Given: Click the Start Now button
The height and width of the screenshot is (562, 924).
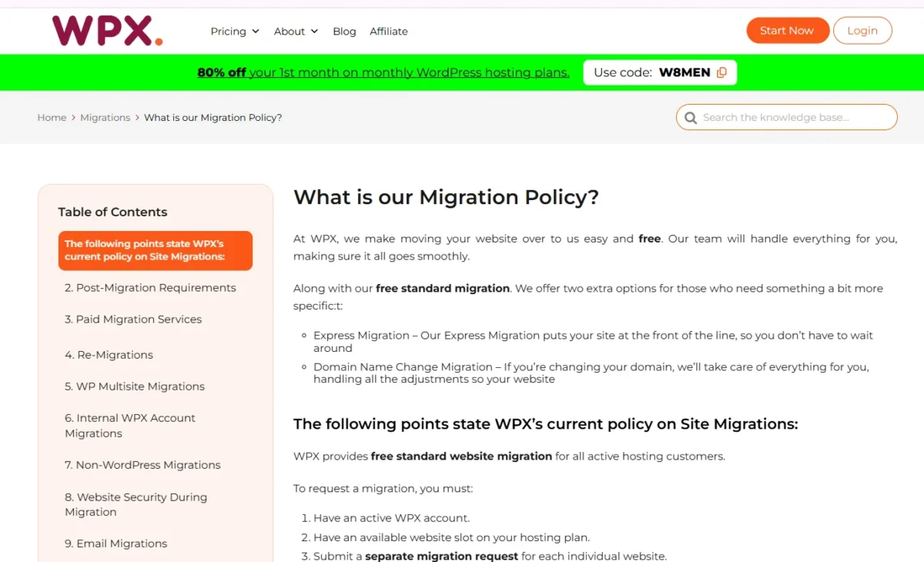Looking at the screenshot, I should [788, 30].
